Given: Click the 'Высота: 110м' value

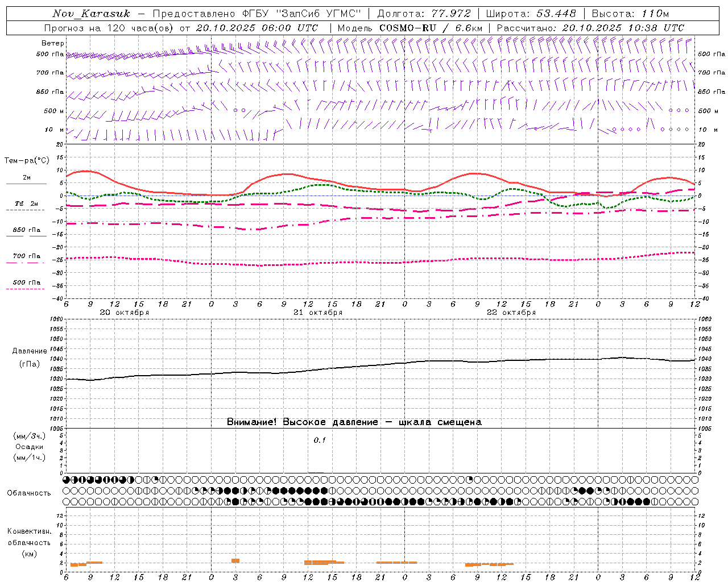Looking at the screenshot, I should coord(630,14).
